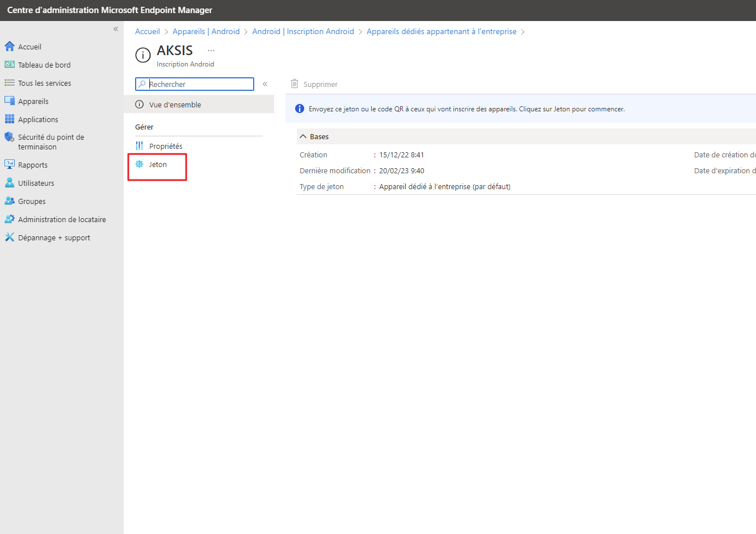The image size is (756, 534).
Task: Click the Appareils devices icon
Action: (x=10, y=101)
